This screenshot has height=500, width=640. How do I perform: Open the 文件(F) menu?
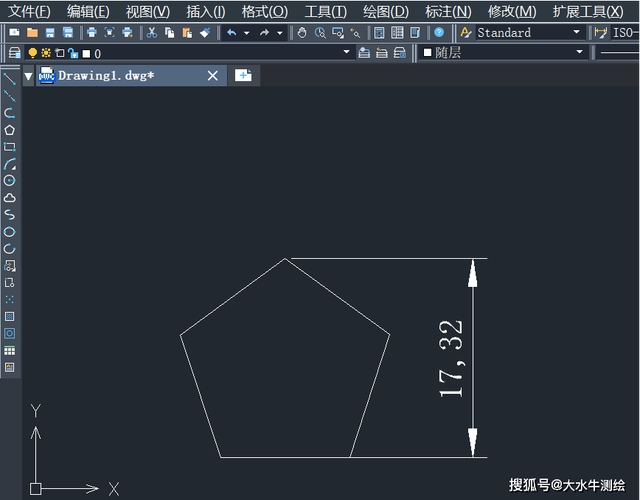click(x=29, y=11)
